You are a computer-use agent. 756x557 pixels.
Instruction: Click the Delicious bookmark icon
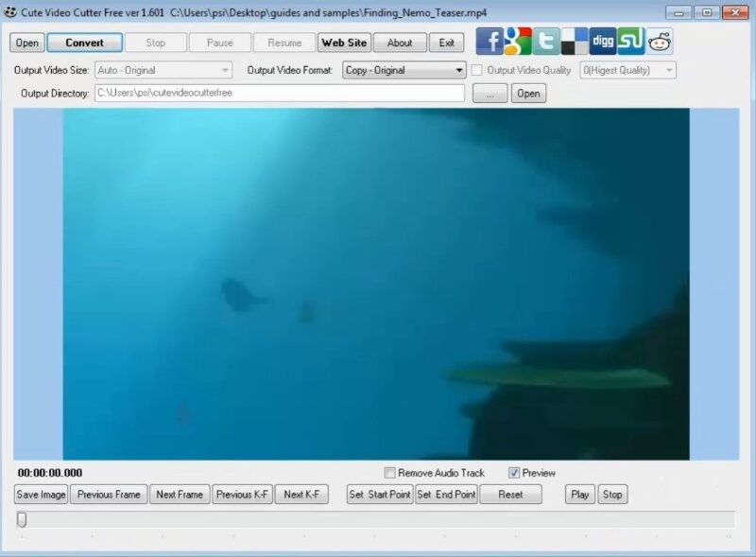(x=575, y=42)
